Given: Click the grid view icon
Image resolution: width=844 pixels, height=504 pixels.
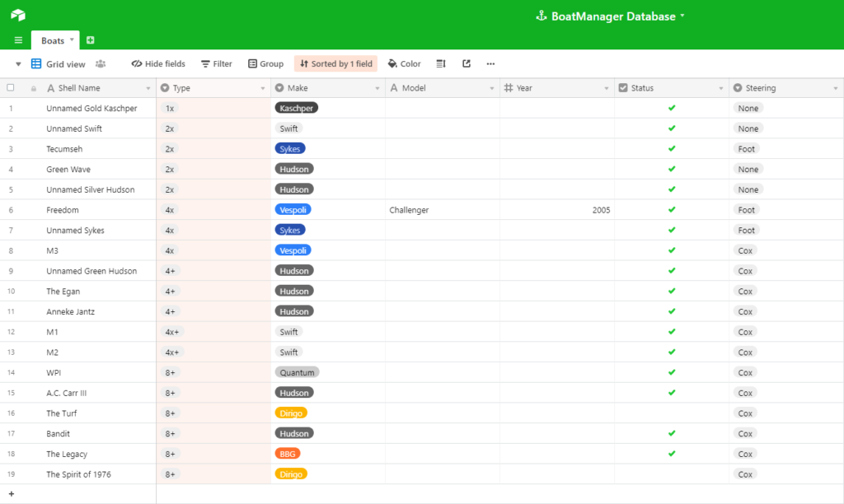Looking at the screenshot, I should (x=36, y=63).
